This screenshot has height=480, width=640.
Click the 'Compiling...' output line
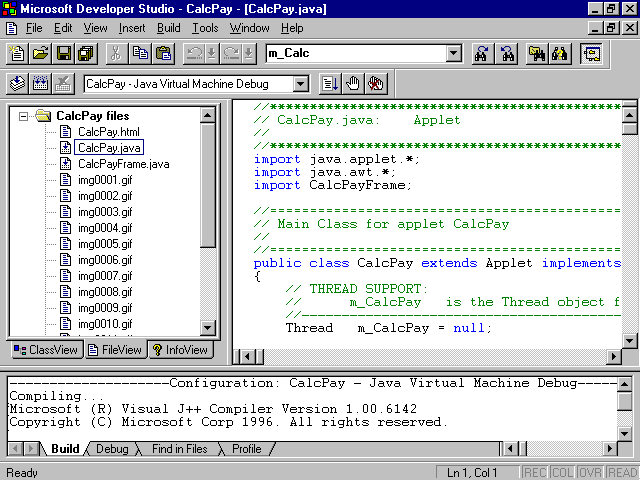(56, 396)
